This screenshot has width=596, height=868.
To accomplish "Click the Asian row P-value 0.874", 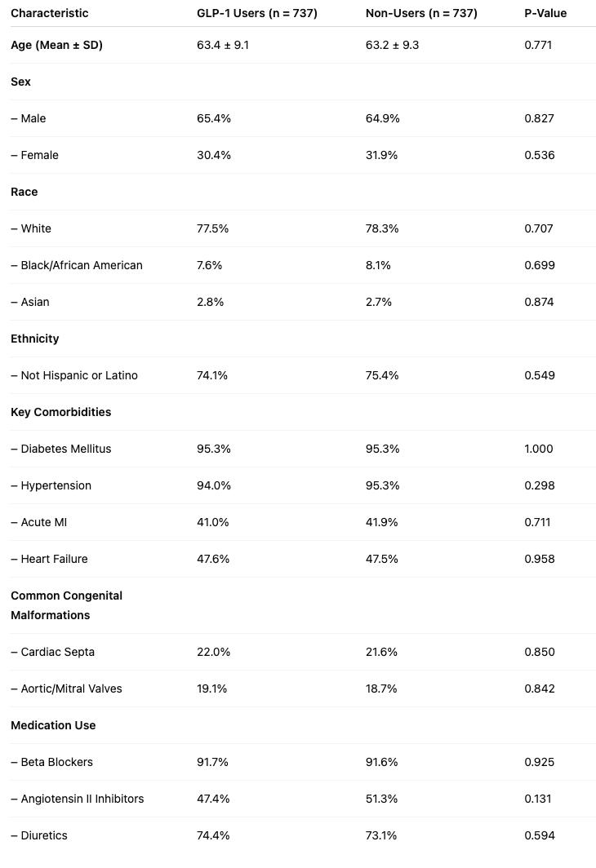I will (x=539, y=302).
